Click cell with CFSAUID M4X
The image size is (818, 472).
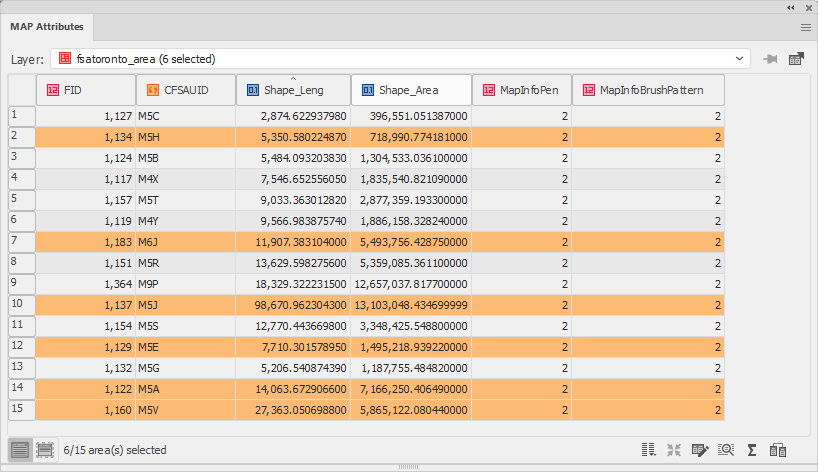coord(186,179)
